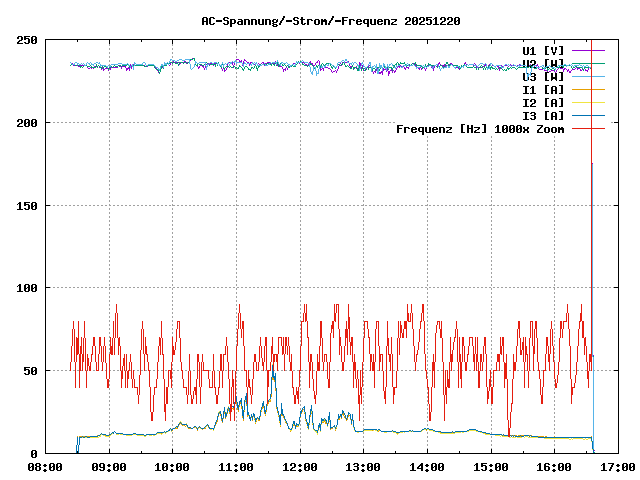This screenshot has height=480, width=640.
Task: Click the line sample beside I1 [A]
Action: click(x=589, y=89)
